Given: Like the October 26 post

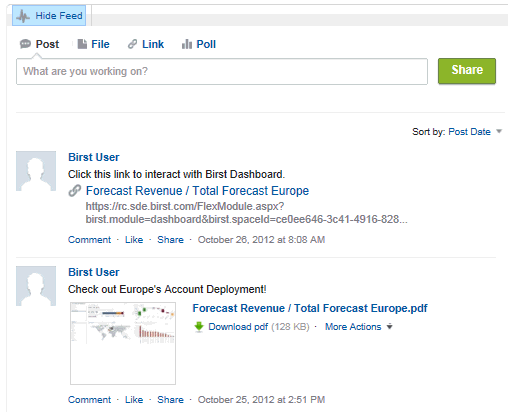Looking at the screenshot, I should click(134, 240).
